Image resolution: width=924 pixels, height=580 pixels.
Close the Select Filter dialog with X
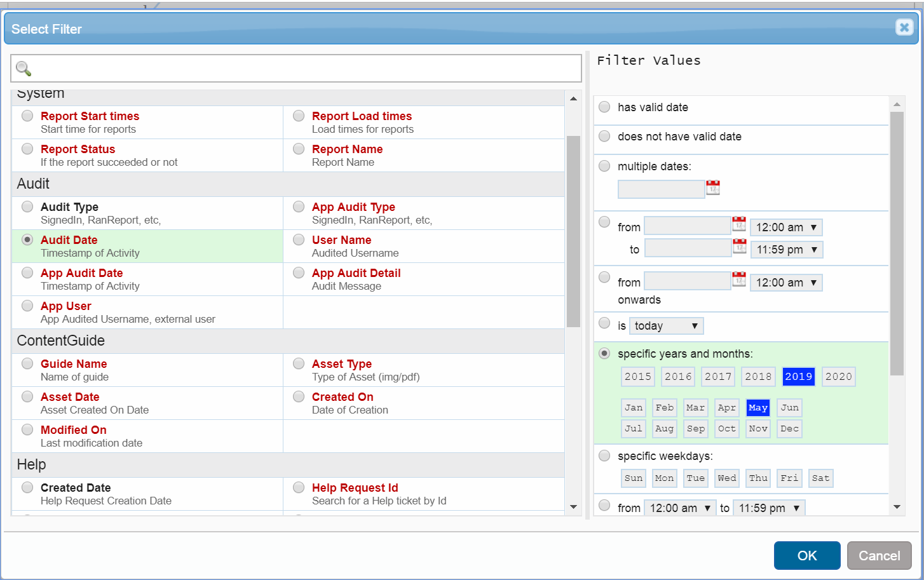[x=904, y=27]
